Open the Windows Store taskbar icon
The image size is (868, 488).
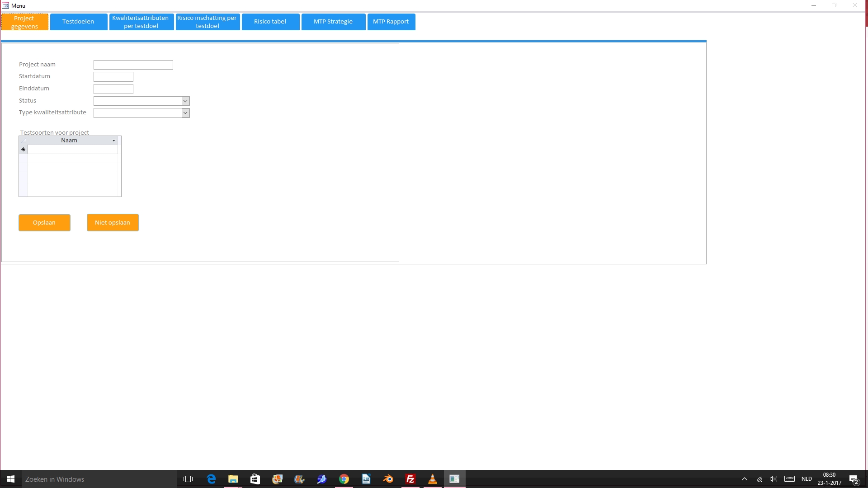pyautogui.click(x=255, y=479)
